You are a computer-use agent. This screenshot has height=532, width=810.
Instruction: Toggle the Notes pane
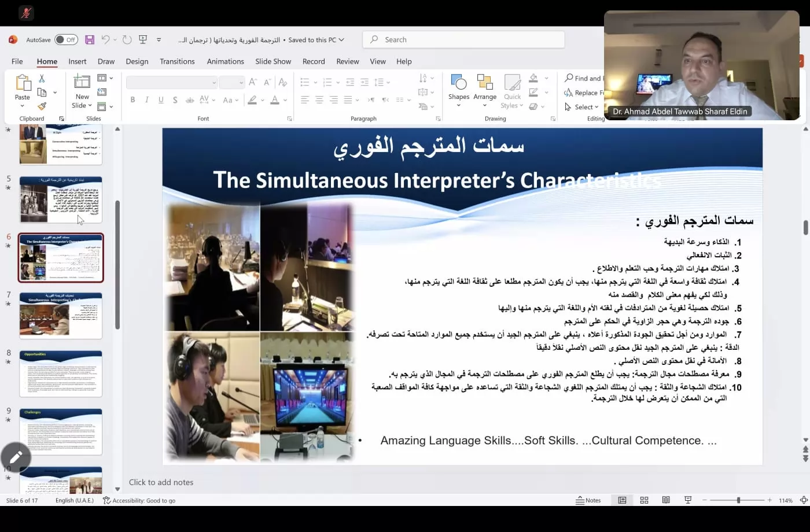tap(588, 500)
